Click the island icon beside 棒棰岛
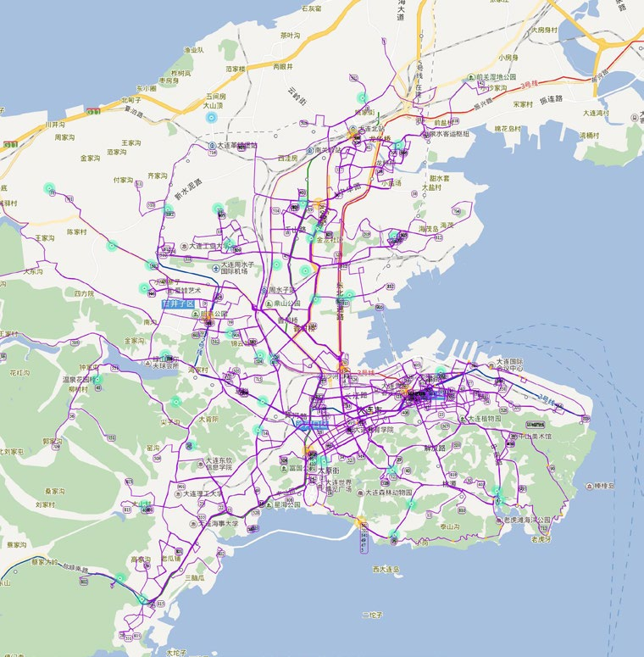Viewport: 644px width, 657px height. (x=590, y=486)
